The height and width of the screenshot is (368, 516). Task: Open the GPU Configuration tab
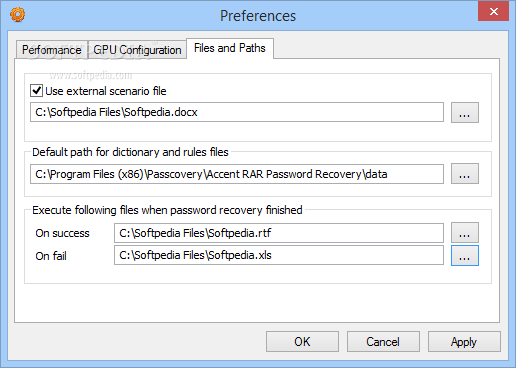(x=137, y=50)
